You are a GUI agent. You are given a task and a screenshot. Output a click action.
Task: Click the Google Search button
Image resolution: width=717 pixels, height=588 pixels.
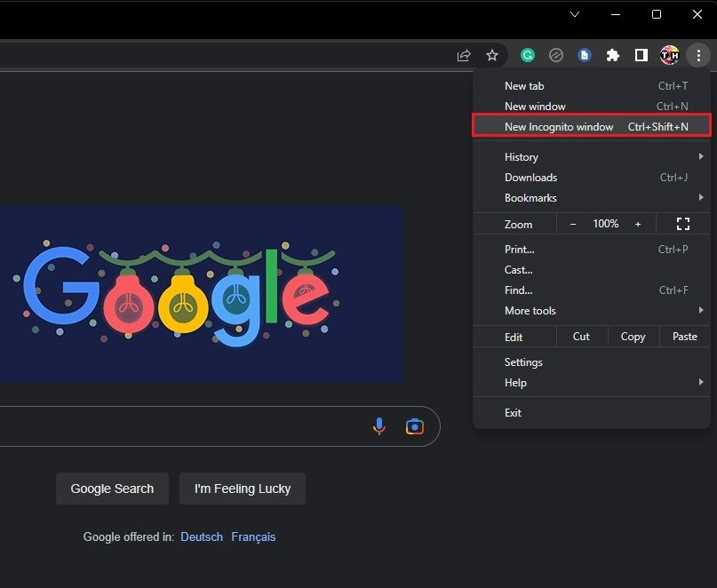(112, 489)
